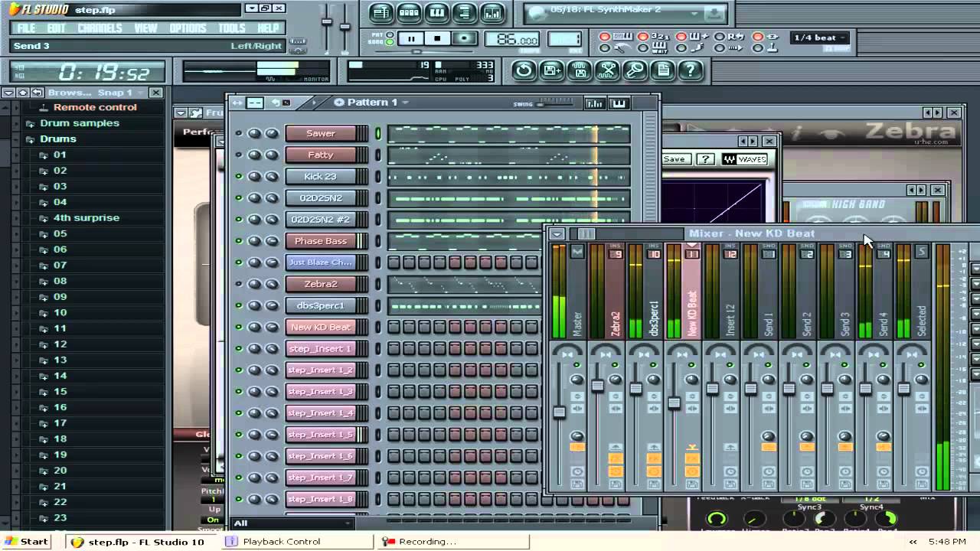This screenshot has height=551, width=980.
Task: Open the undo history icon
Action: 524,71
